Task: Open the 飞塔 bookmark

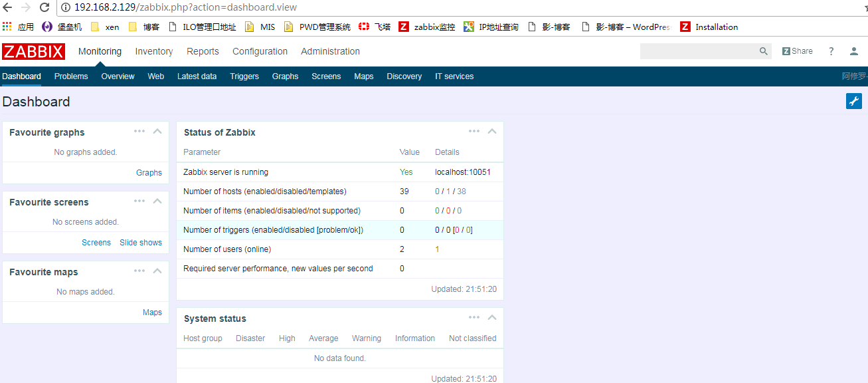Action: tap(375, 27)
